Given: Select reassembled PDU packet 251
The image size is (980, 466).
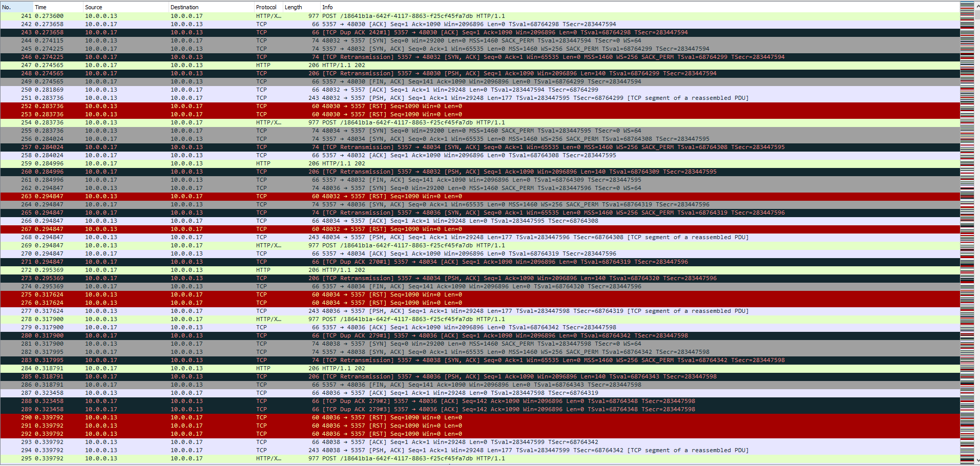Looking at the screenshot, I should coord(359,98).
